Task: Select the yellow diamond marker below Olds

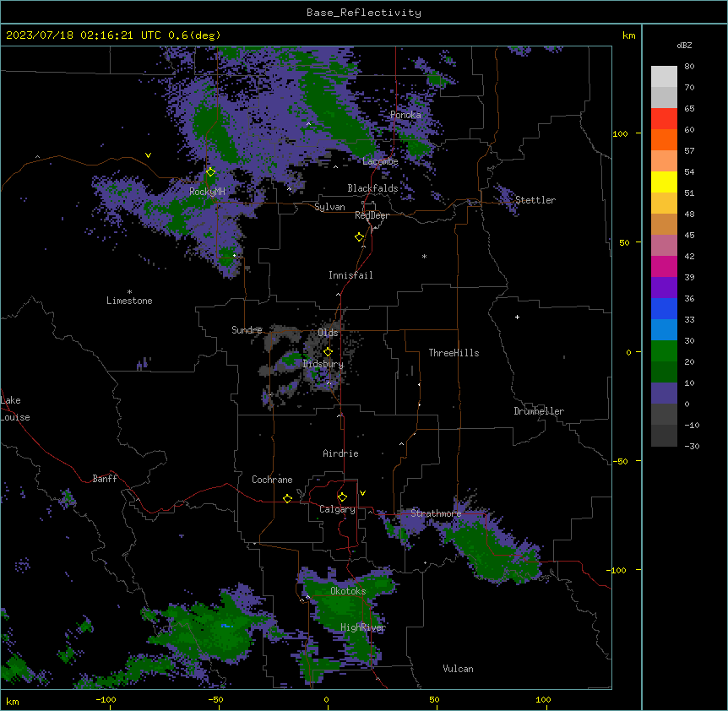Action: [x=328, y=352]
